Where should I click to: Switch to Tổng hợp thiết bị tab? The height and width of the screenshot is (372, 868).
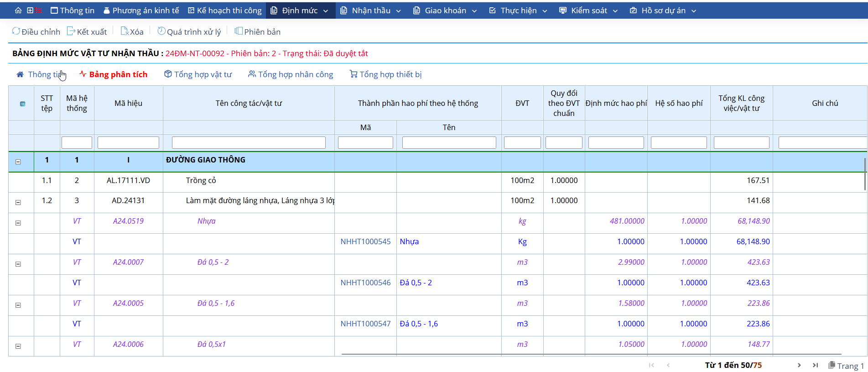[385, 74]
